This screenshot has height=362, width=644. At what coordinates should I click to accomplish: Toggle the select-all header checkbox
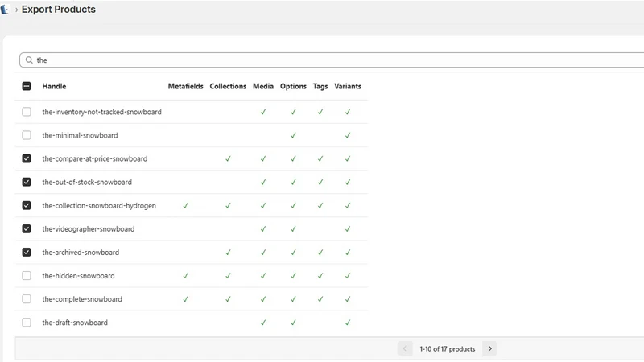[27, 86]
